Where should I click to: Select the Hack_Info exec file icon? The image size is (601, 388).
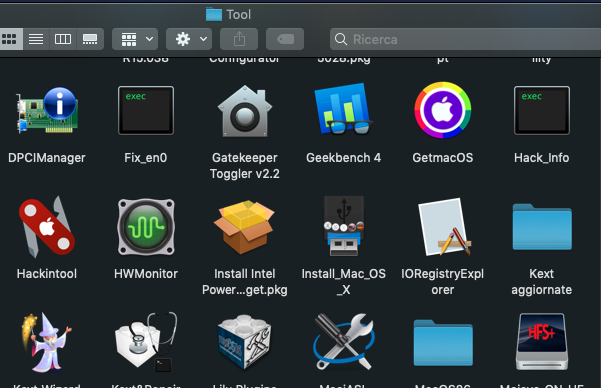pos(542,110)
